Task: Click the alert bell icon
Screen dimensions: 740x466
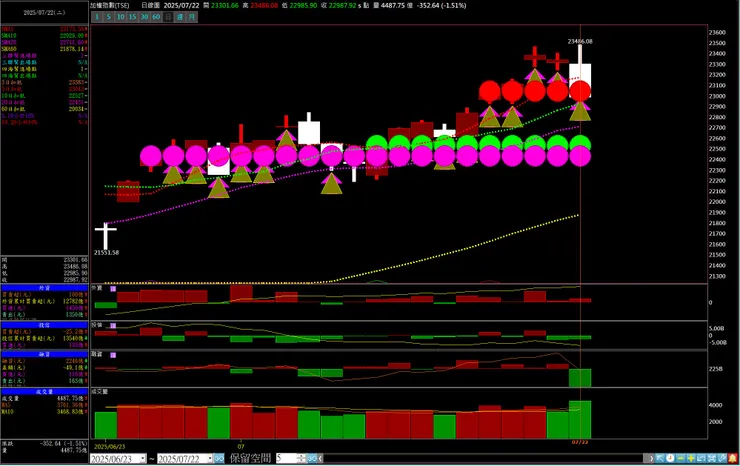Action: click(733, 458)
